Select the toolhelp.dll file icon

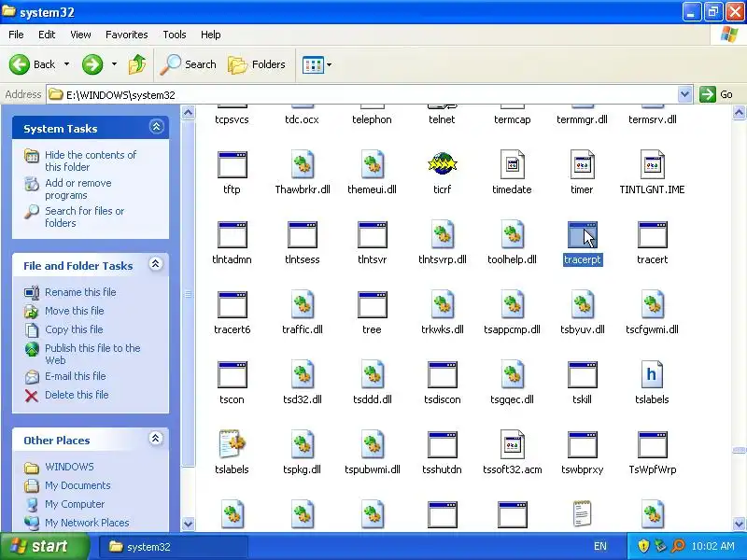point(513,235)
